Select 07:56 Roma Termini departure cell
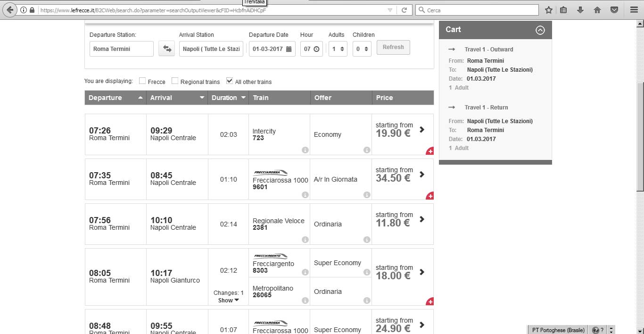This screenshot has width=644, height=334. (x=116, y=224)
